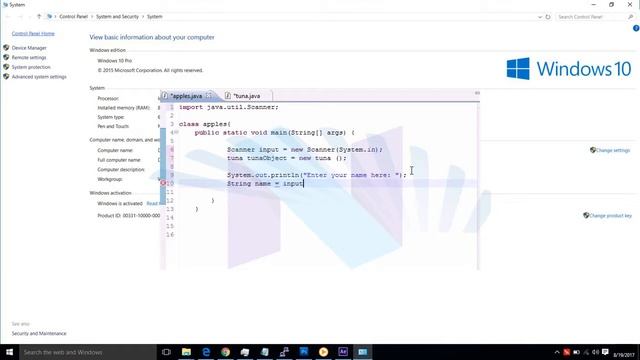
Task: Open Control Panel Home link
Action: [33, 33]
